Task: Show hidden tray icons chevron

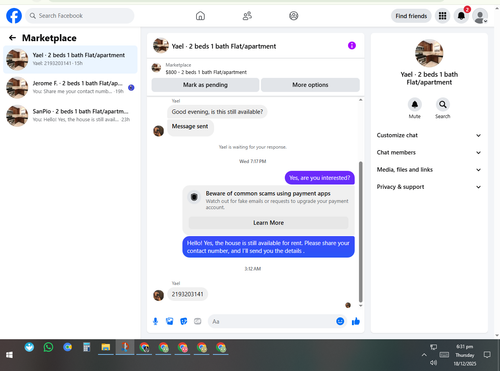Action: (424, 355)
